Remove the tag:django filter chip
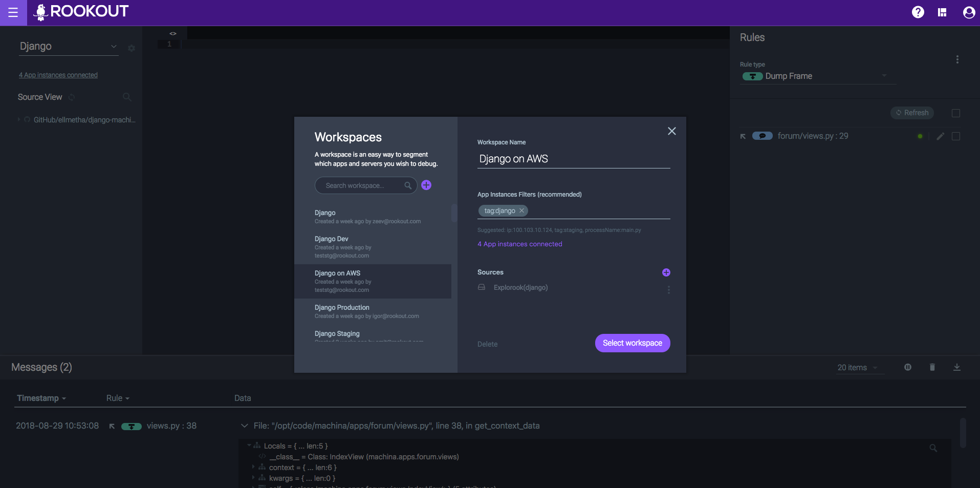980x488 pixels. click(521, 210)
